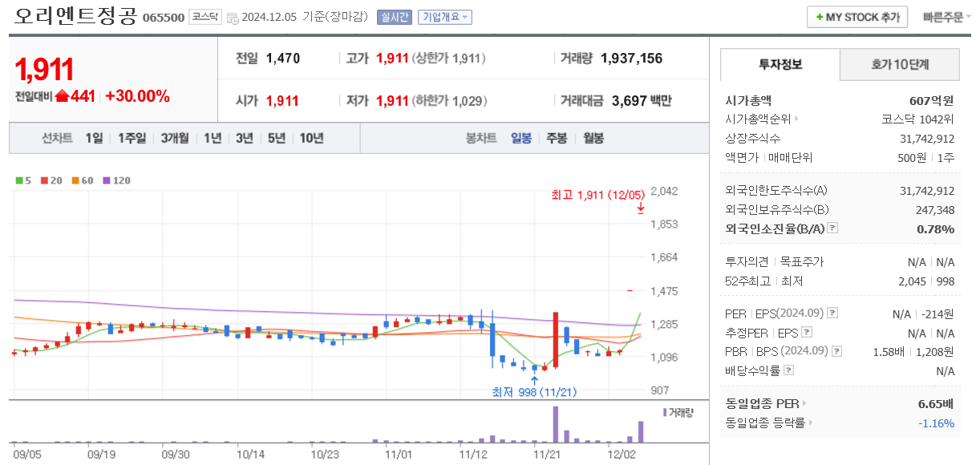Image resolution: width=980 pixels, height=465 pixels.
Task: Enable 실시간 real-time mode
Action: [x=394, y=16]
